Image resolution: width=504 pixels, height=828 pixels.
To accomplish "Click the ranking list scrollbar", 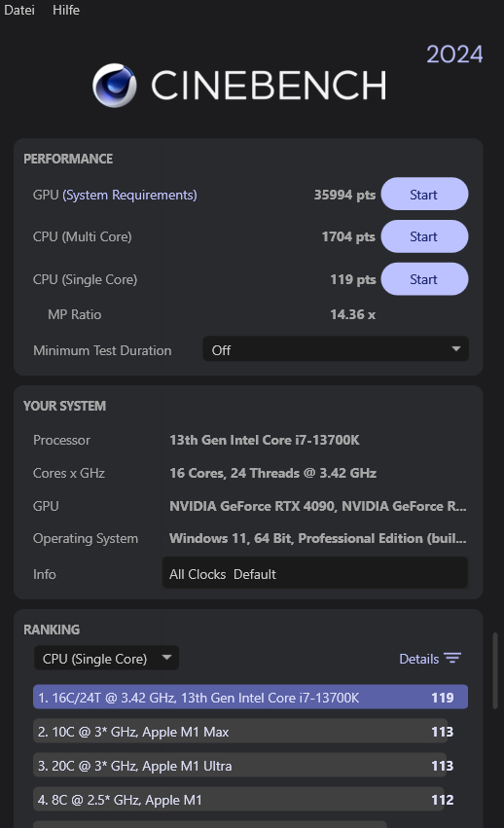I will click(495, 670).
